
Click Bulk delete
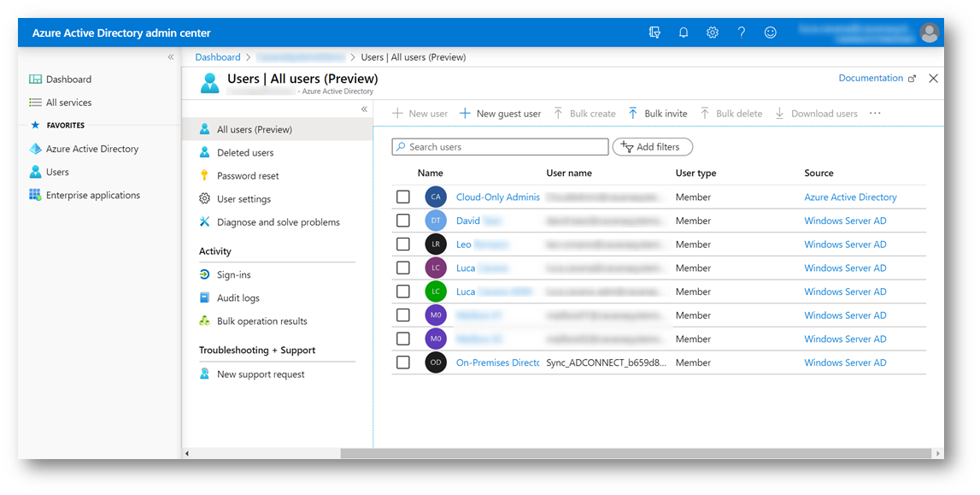click(x=731, y=113)
